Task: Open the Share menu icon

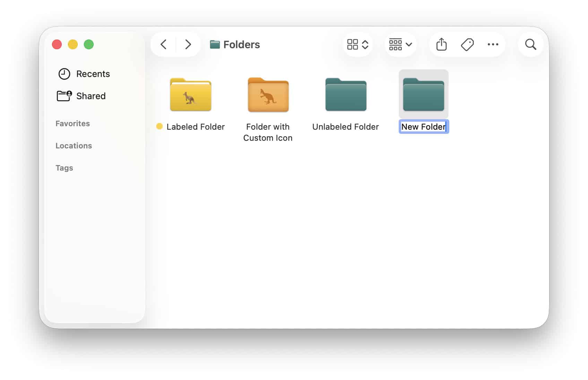Action: point(441,44)
